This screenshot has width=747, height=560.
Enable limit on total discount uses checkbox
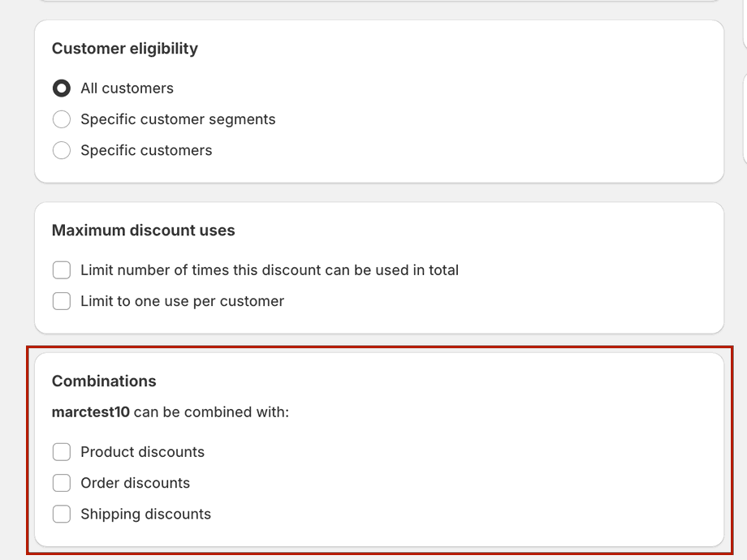[62, 270]
